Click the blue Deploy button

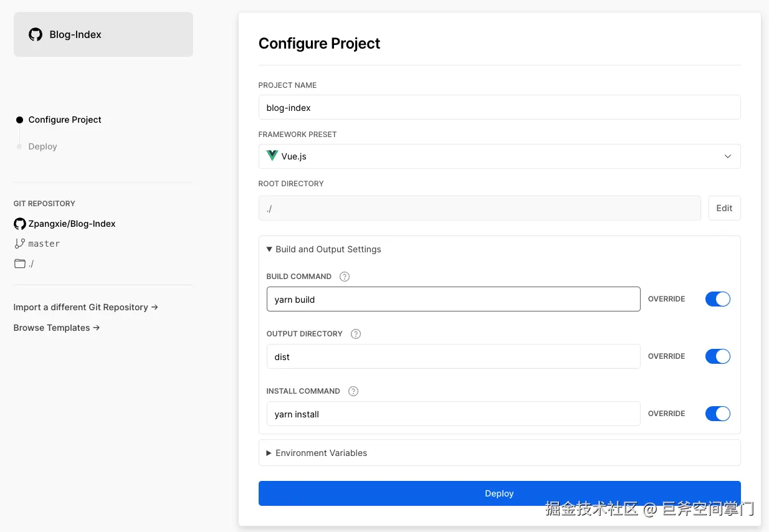pyautogui.click(x=499, y=493)
